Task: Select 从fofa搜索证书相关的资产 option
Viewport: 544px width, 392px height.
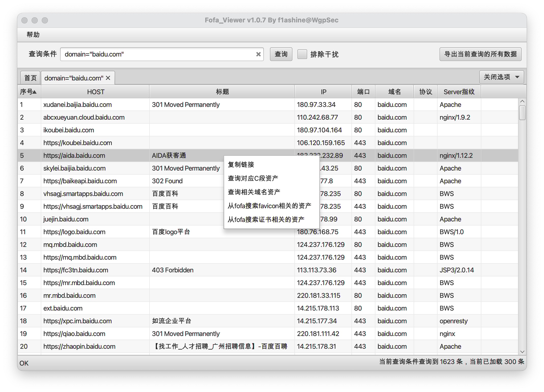Action: [x=266, y=219]
